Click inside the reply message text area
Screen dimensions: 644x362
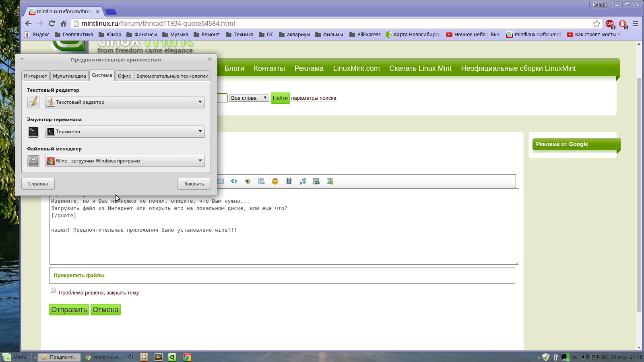pyautogui.click(x=284, y=245)
